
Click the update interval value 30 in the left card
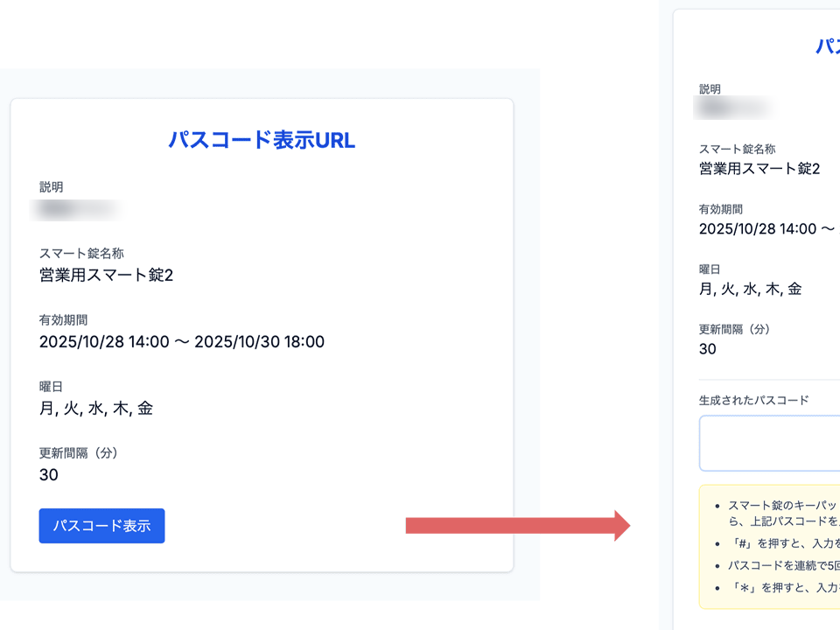click(x=49, y=475)
